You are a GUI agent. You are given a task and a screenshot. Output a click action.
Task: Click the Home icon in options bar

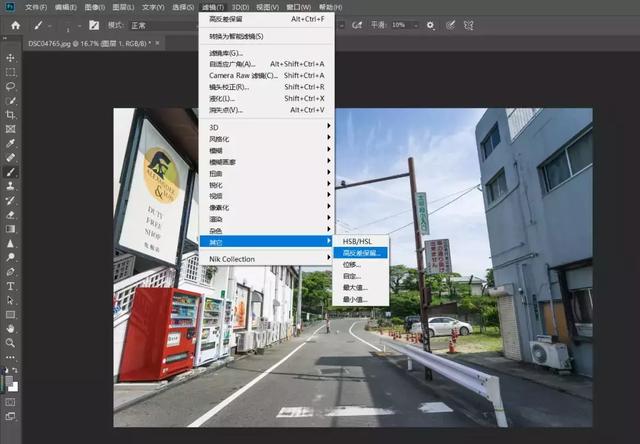point(16,25)
